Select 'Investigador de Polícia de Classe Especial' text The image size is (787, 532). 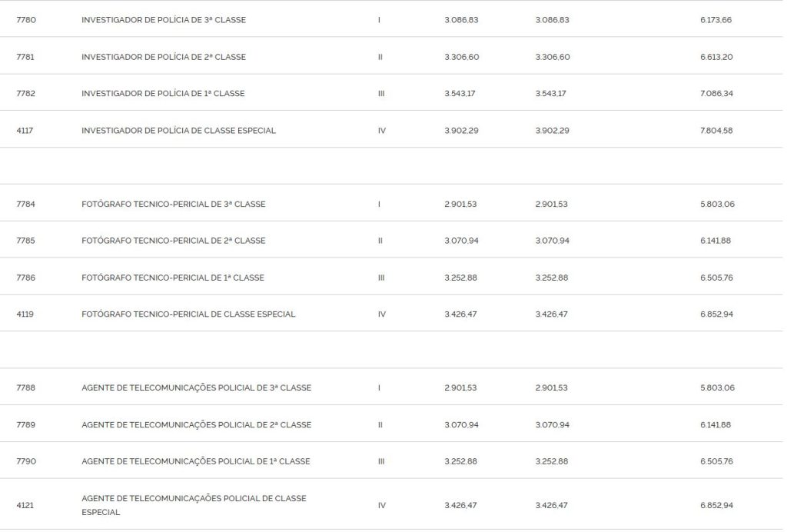pyautogui.click(x=178, y=131)
